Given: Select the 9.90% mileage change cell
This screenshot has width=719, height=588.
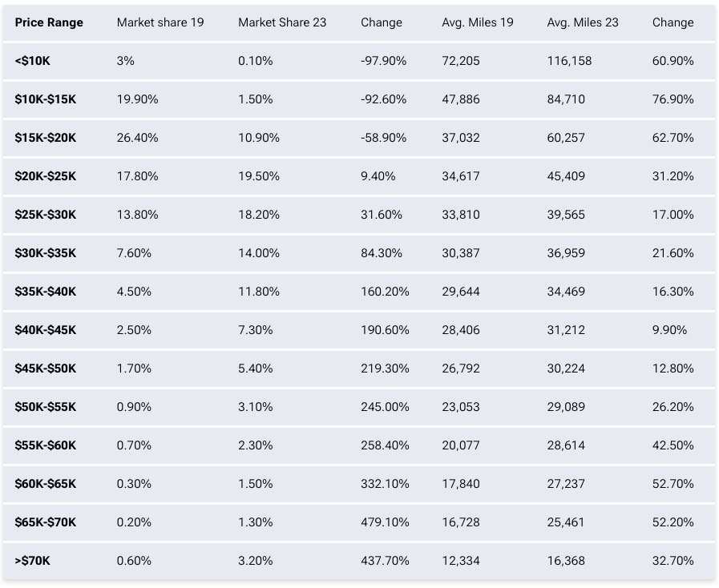Looking at the screenshot, I should (x=670, y=330).
